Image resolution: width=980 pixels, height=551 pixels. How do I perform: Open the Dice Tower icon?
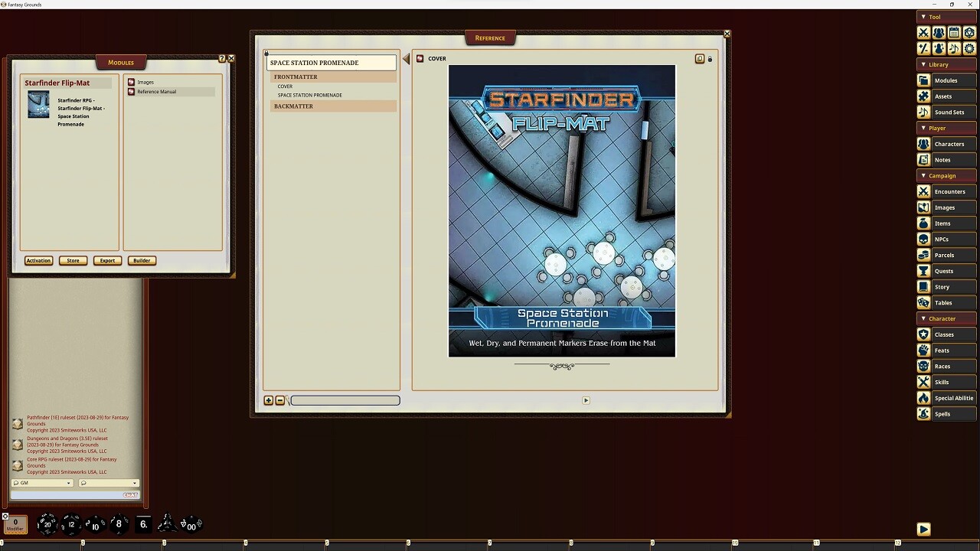click(969, 32)
